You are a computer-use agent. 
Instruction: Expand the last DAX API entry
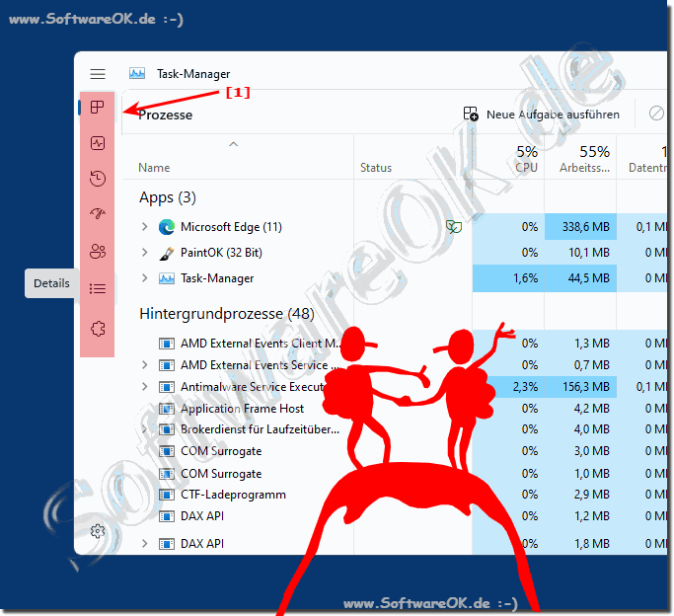(x=145, y=544)
